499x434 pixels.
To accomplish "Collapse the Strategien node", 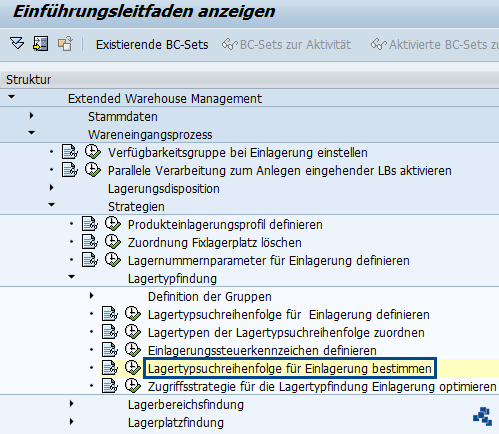I will (52, 205).
